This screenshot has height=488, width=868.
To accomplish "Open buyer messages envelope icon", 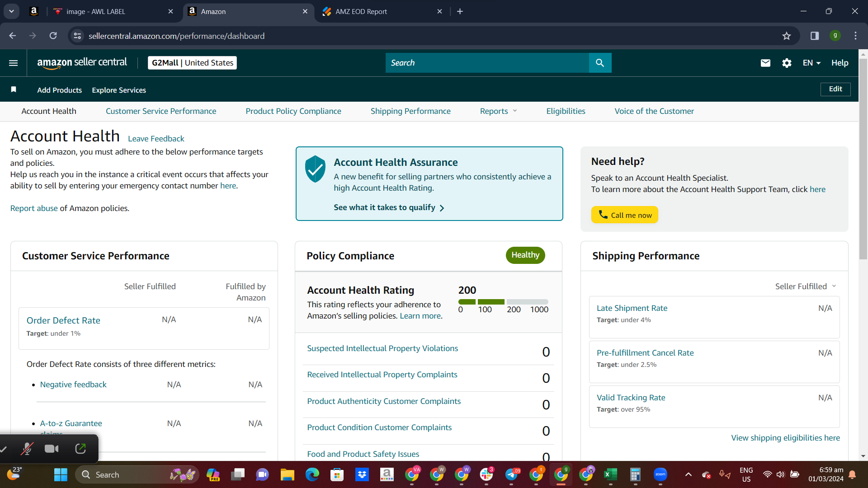I will point(765,63).
